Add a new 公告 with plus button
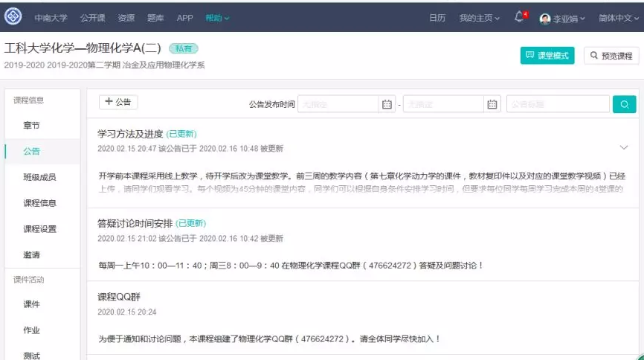The height and width of the screenshot is (360, 644). click(118, 103)
